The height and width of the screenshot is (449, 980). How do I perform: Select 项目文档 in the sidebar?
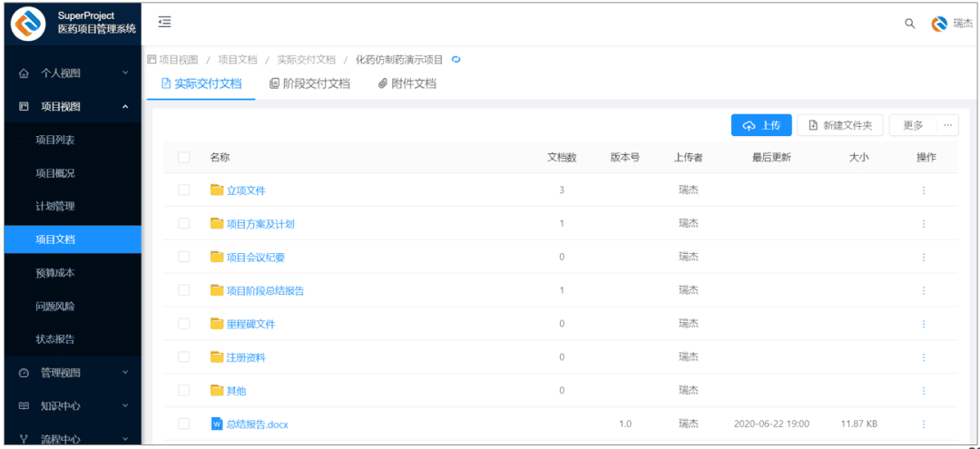pyautogui.click(x=73, y=239)
